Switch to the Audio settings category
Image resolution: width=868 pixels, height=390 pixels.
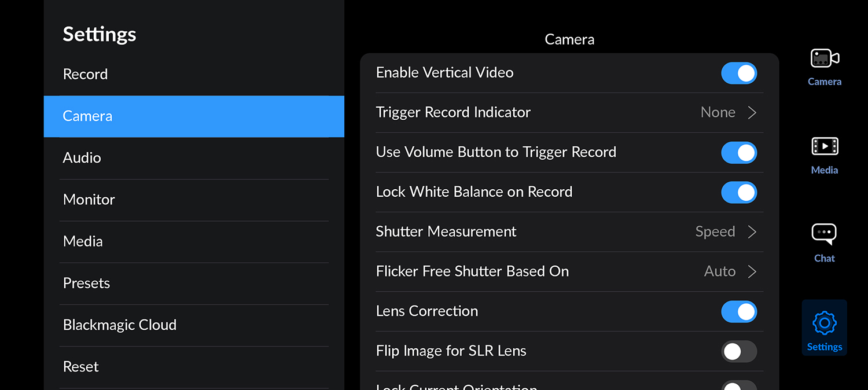pos(82,157)
